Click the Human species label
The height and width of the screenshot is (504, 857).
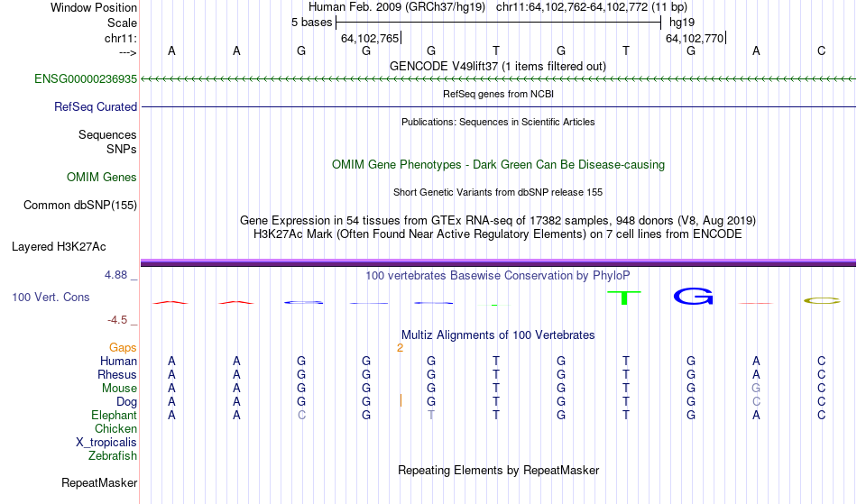[118, 362]
